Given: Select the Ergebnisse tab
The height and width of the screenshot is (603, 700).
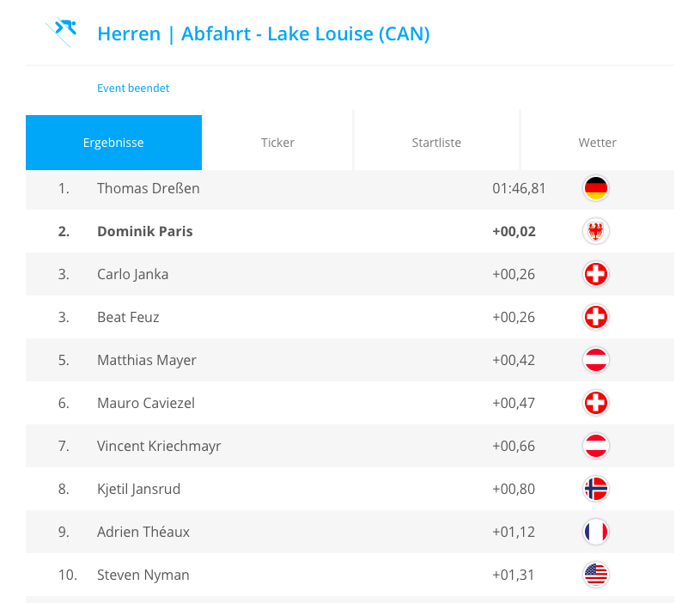Looking at the screenshot, I should pos(113,143).
